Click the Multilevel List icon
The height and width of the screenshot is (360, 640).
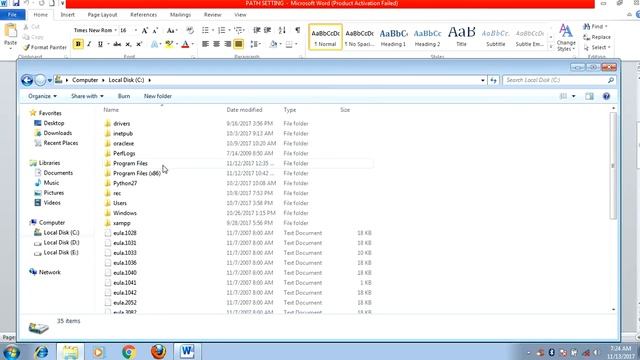238,30
